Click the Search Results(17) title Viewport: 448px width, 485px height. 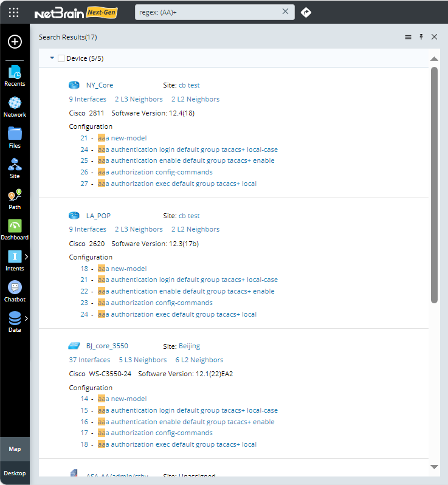[x=67, y=37]
